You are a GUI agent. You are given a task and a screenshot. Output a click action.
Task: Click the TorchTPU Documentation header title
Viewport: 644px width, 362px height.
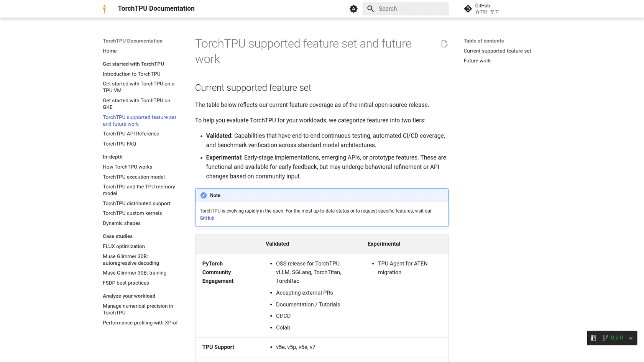click(156, 8)
